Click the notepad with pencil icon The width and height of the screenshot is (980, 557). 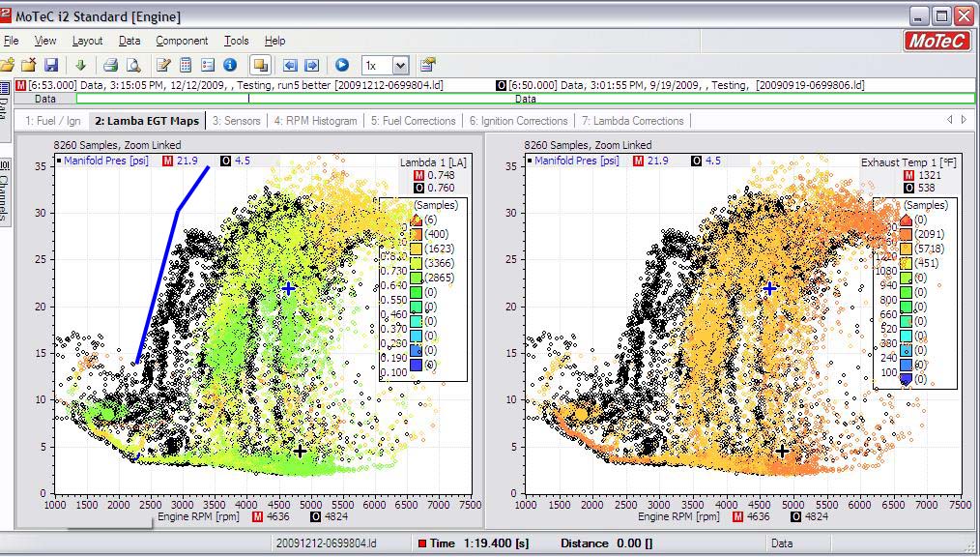point(163,65)
